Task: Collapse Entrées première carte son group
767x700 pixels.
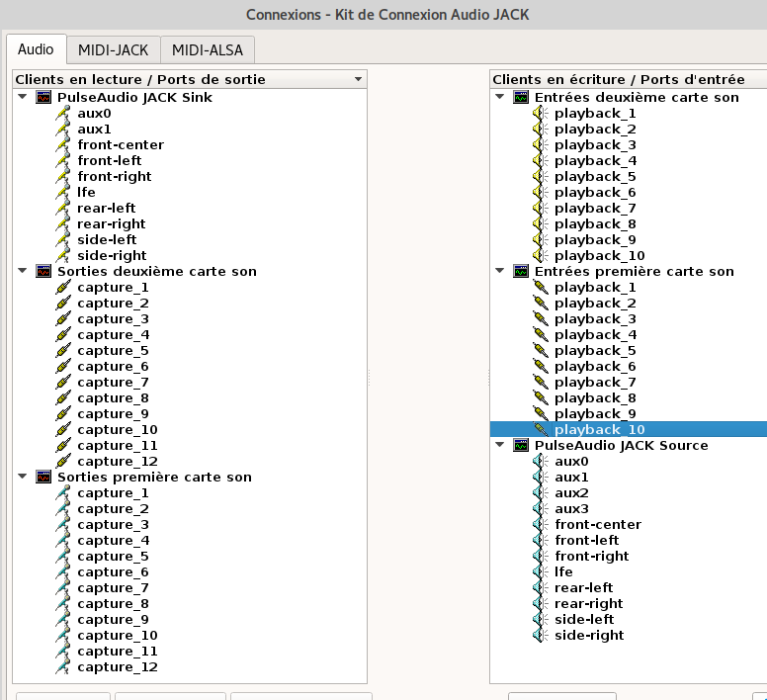Action: click(500, 271)
